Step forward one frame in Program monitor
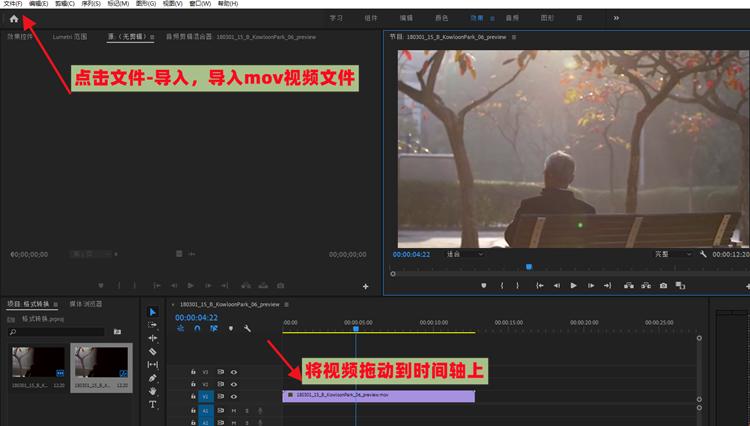This screenshot has width=750, height=426. [591, 285]
